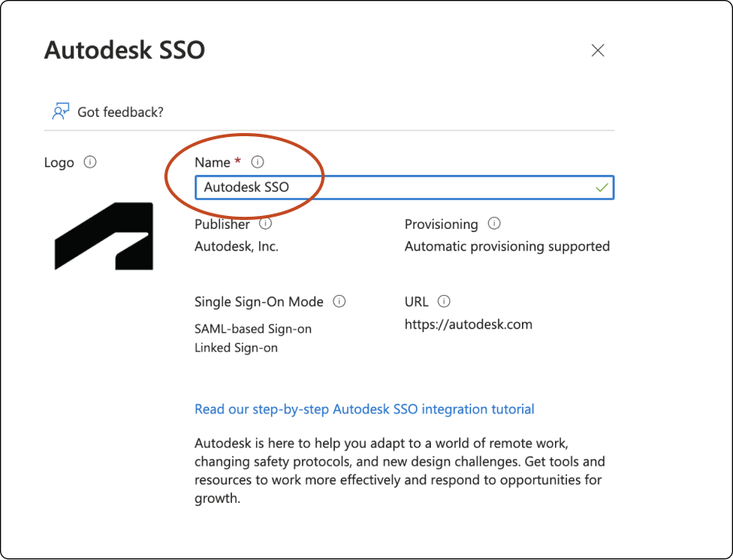Click the Single Sign-On Mode info icon
Viewport: 733px width, 560px height.
click(339, 301)
